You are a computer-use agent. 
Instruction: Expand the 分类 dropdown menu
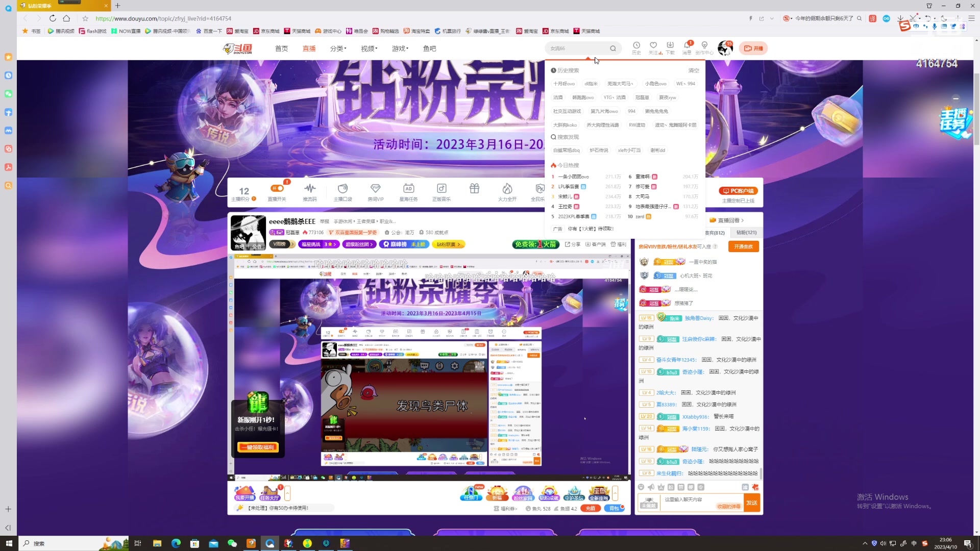(x=338, y=48)
